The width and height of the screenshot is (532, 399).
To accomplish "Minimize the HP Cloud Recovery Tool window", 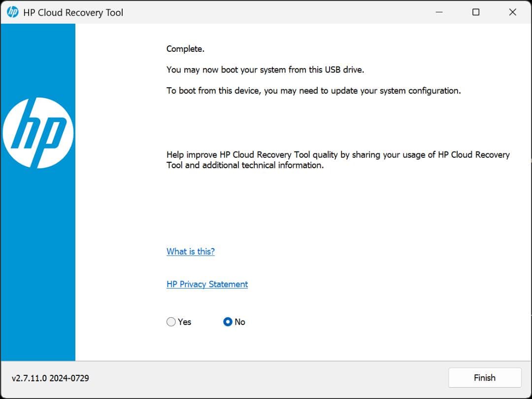I will tap(438, 12).
